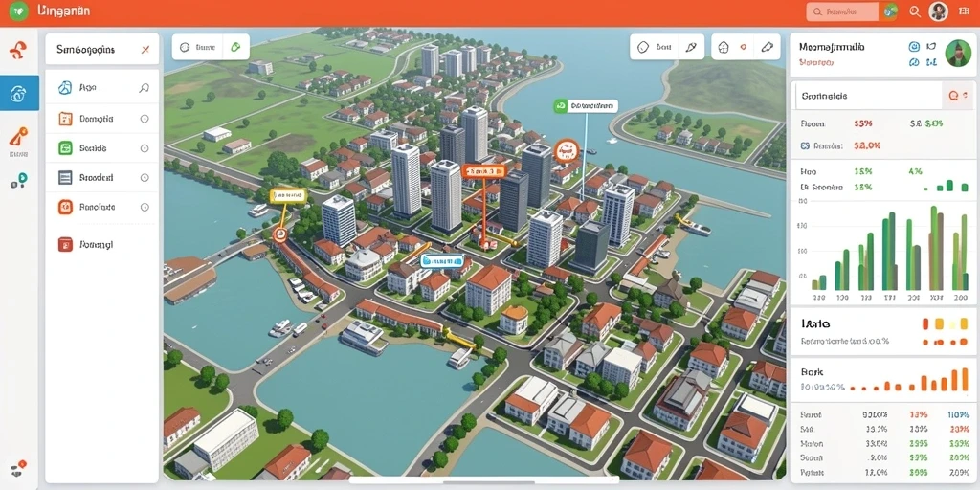
Task: Select the blue highlighted sidebar globe icon
Action: pos(19,93)
